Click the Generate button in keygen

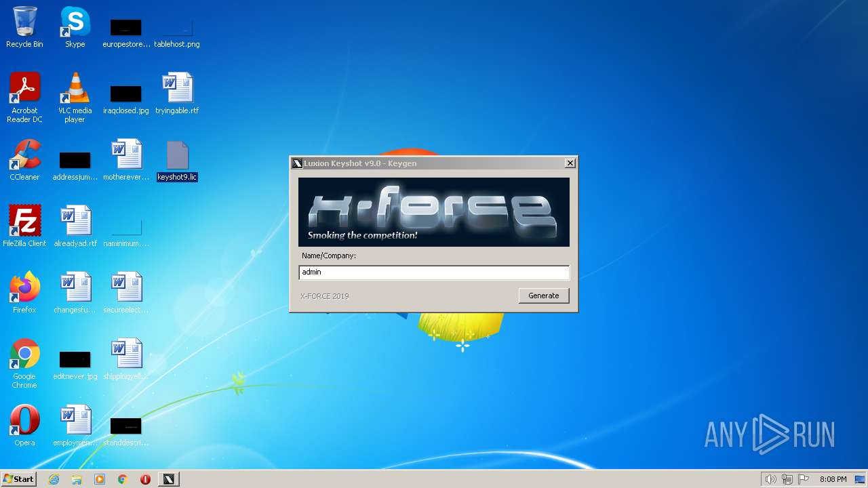[x=544, y=296]
